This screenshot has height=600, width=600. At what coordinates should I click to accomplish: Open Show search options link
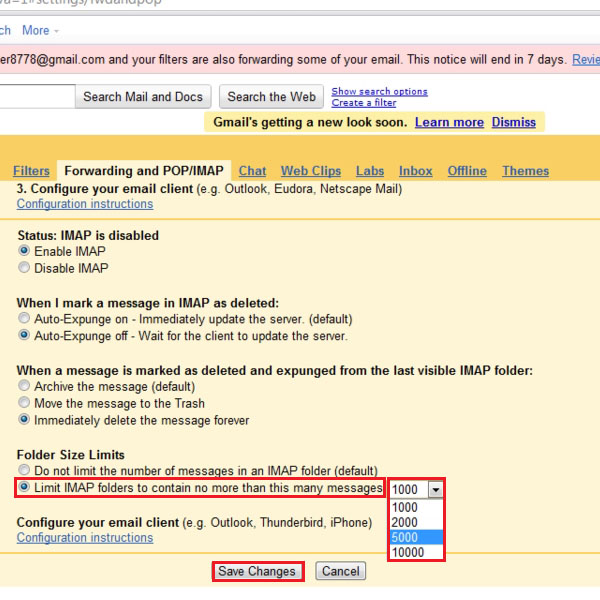pos(379,91)
